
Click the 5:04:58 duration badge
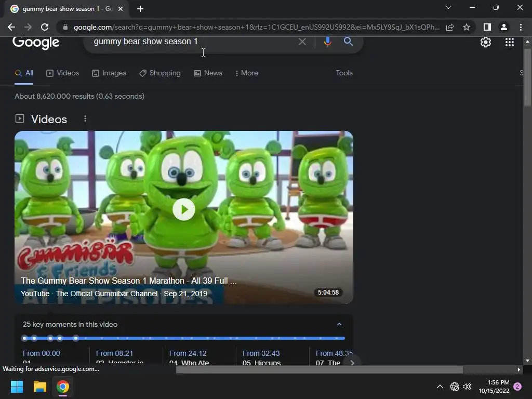pos(328,292)
